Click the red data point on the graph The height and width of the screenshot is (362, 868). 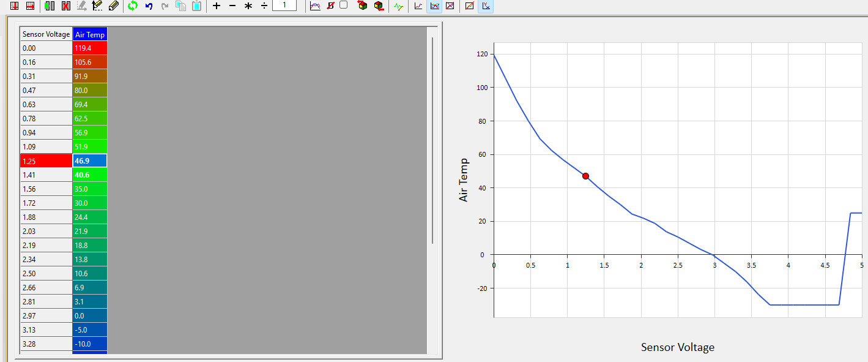[x=585, y=176]
